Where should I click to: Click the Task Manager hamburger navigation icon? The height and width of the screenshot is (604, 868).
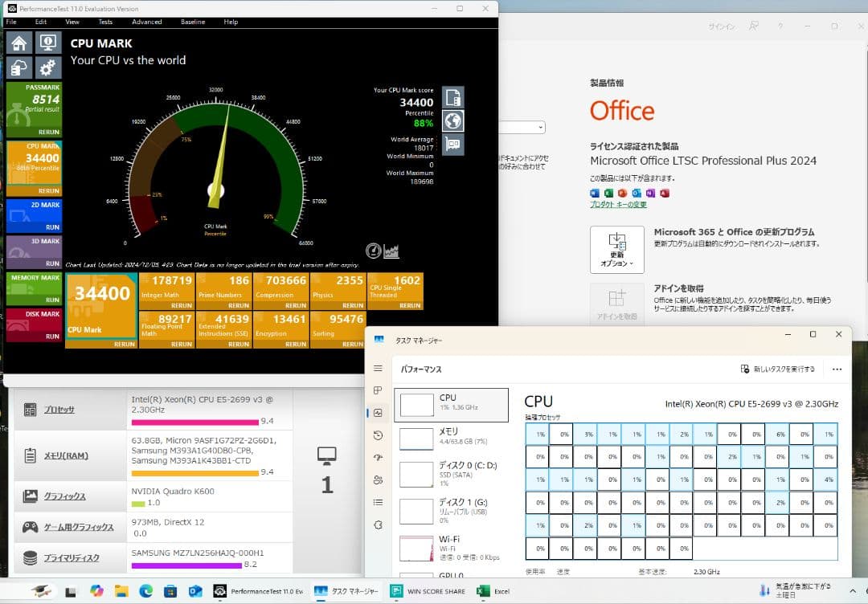coord(379,369)
